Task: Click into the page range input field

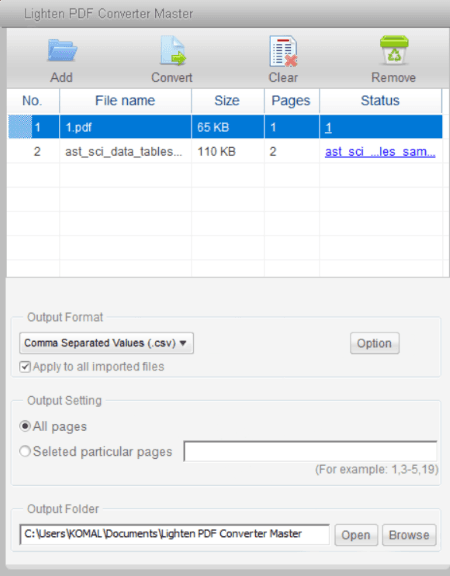Action: point(310,451)
